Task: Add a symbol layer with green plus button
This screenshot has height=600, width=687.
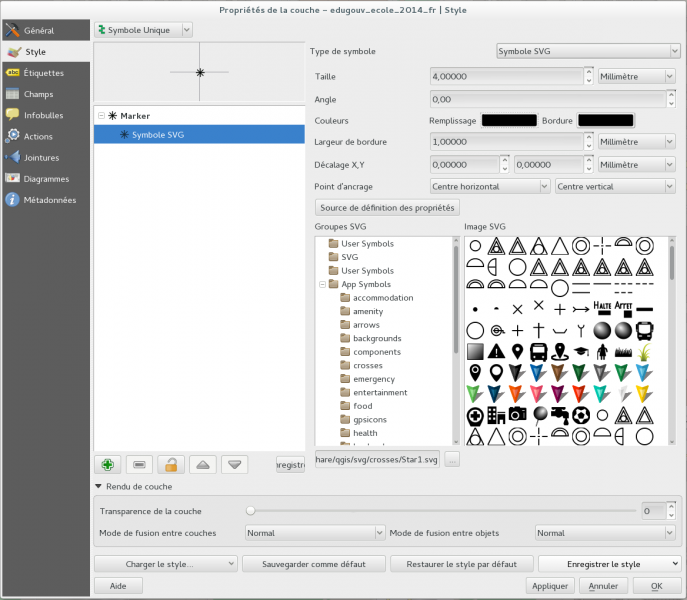Action: coord(107,464)
